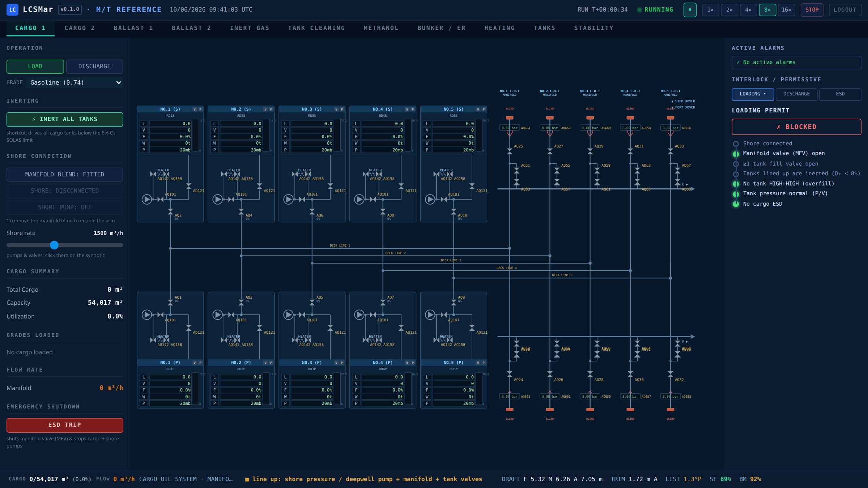Click the BLOCKED loading permit status
Screen dimensions: 868x488
(796, 127)
